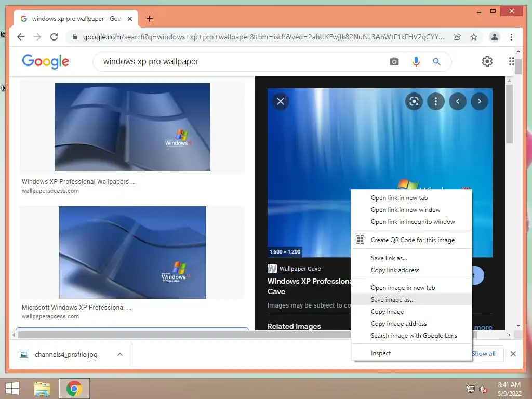Click the address bar URL

[x=263, y=37]
